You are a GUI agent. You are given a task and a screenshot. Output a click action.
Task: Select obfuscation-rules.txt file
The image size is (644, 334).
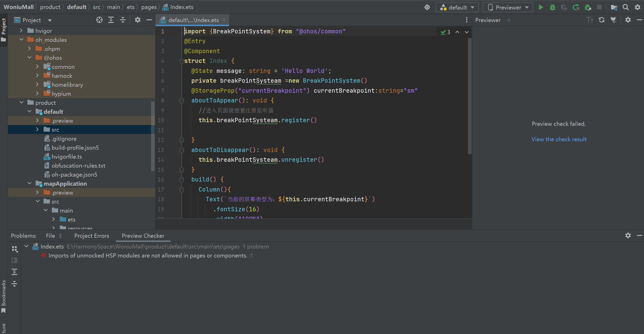pos(78,166)
